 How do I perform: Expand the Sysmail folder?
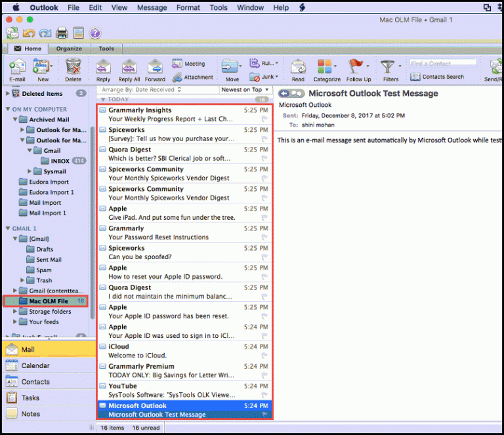click(30, 171)
